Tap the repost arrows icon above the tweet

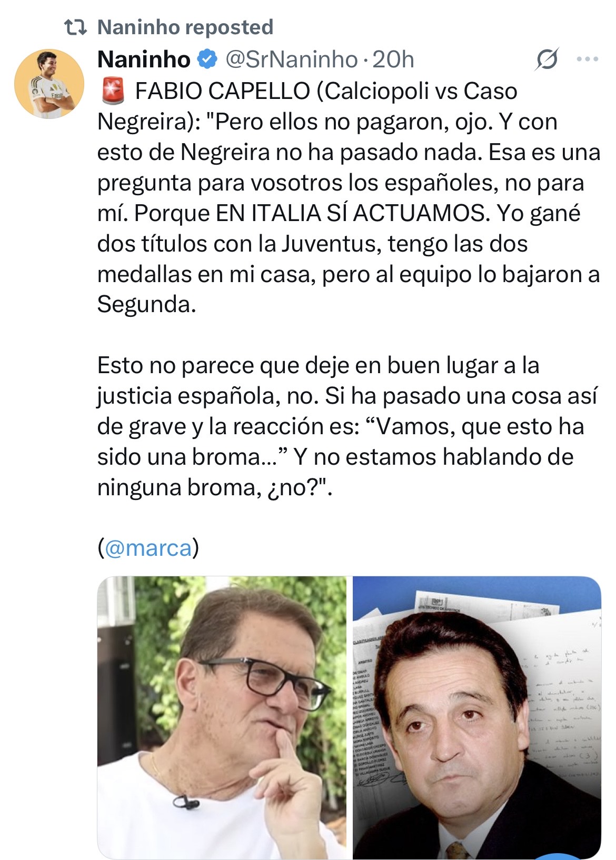(75, 27)
